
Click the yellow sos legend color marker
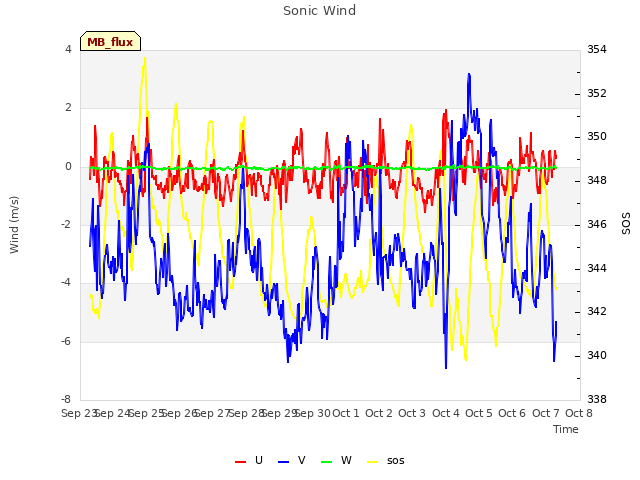[x=373, y=462]
